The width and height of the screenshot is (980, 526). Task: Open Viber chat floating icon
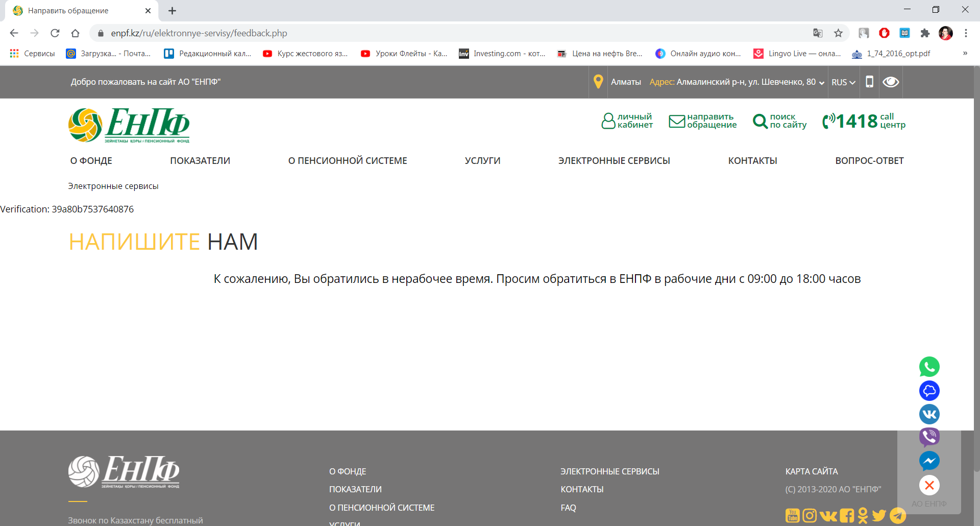pos(929,437)
